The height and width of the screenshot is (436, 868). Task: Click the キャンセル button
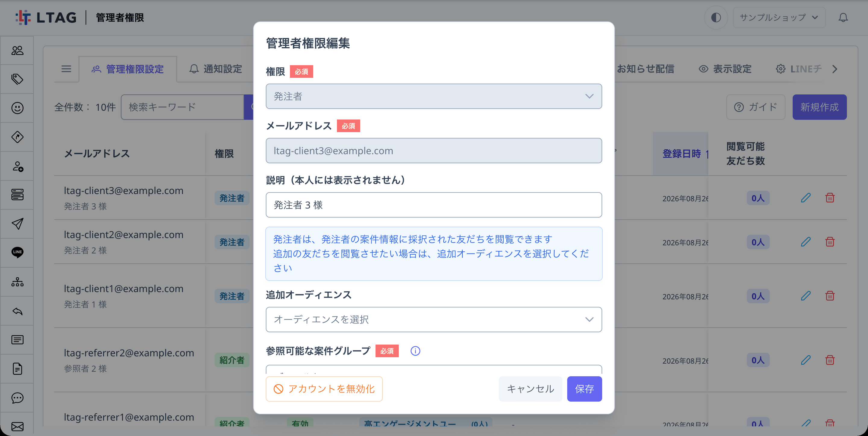coord(530,389)
